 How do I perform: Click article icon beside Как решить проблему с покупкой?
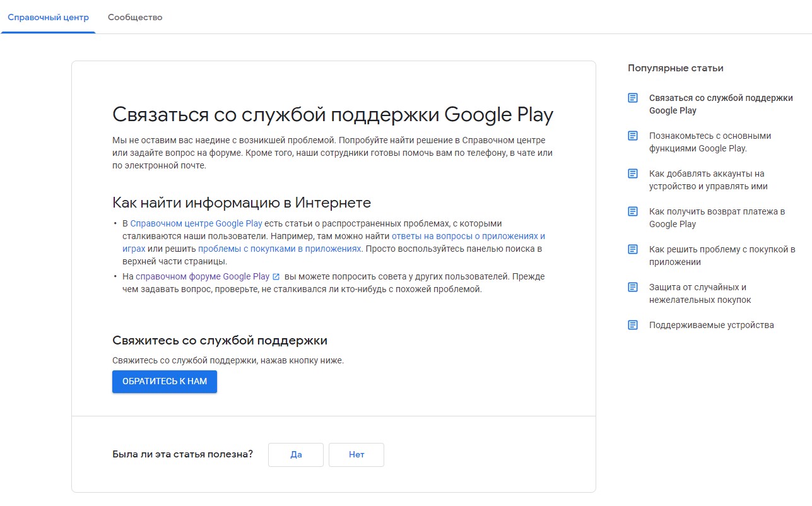click(x=633, y=249)
